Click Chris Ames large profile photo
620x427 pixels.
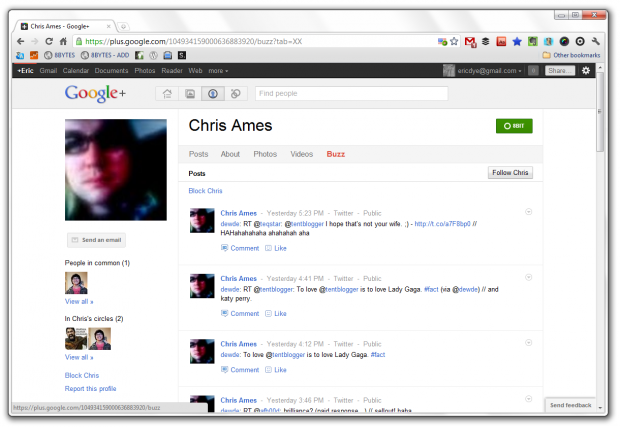click(116, 170)
